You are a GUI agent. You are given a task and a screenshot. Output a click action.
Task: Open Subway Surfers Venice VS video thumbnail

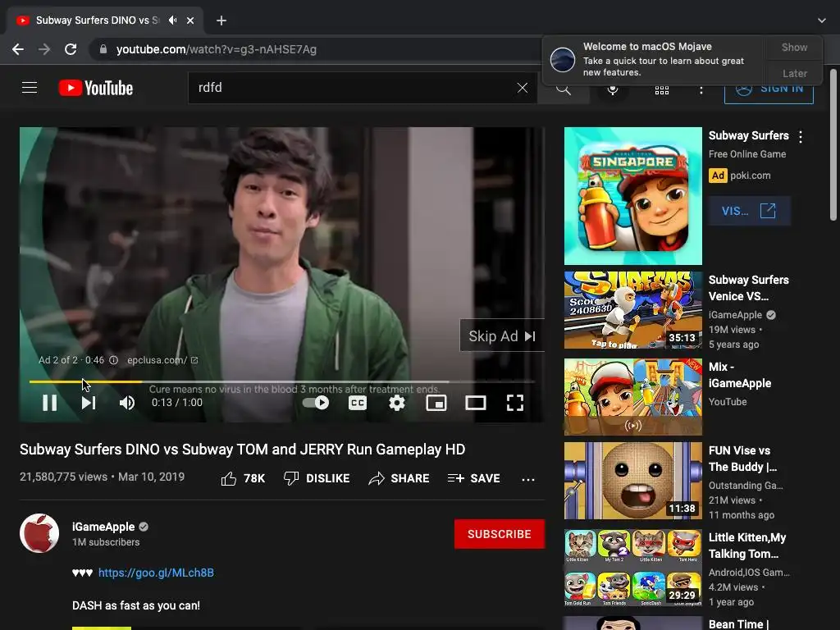[633, 310]
